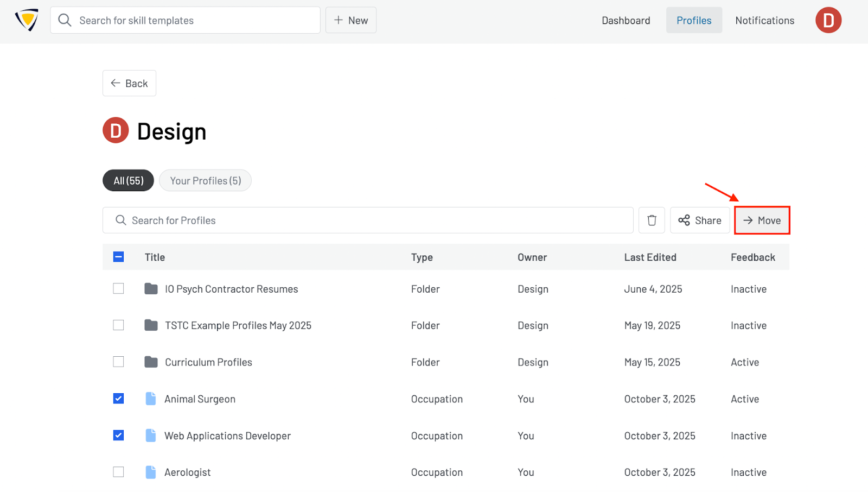The image size is (868, 492).
Task: Go back using the Back button
Action: pos(129,84)
